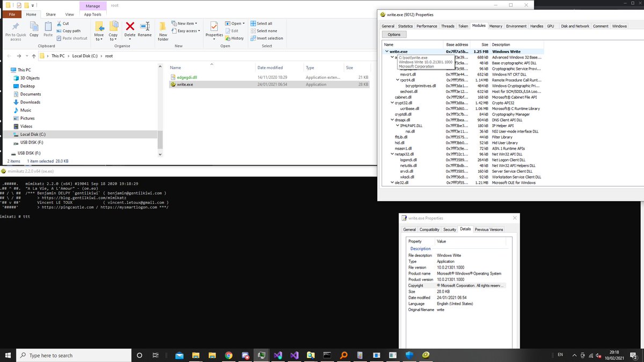Open General tab in write.exe file Properties
Screen dimensions: 644x362
(x=409, y=230)
